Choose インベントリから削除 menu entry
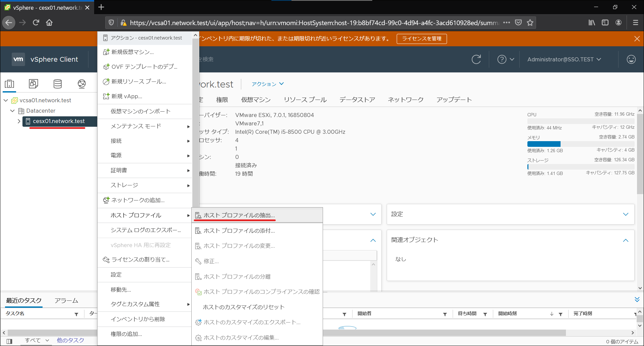644x346 pixels. [x=145, y=319]
